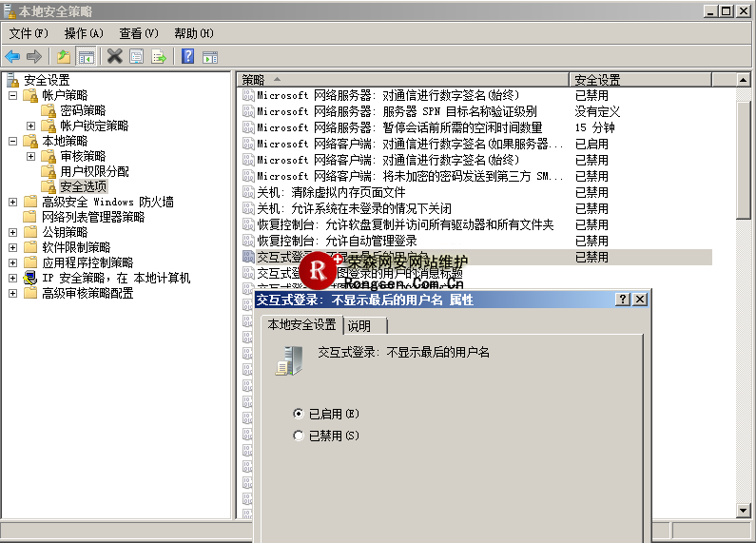Select the 已禁用 radio button
756x543 pixels.
coord(300,436)
